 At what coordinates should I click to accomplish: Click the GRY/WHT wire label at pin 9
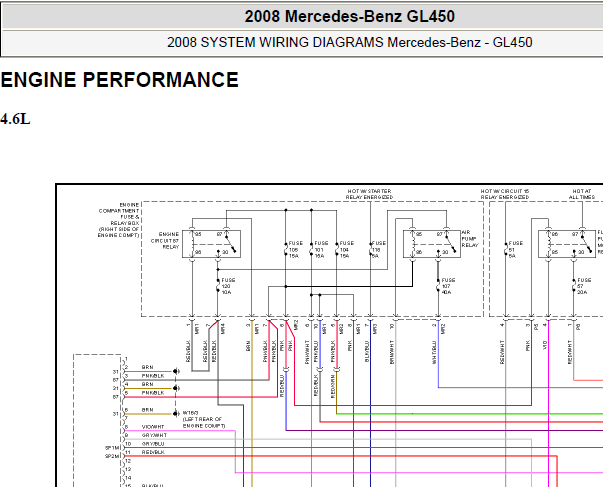(x=154, y=435)
